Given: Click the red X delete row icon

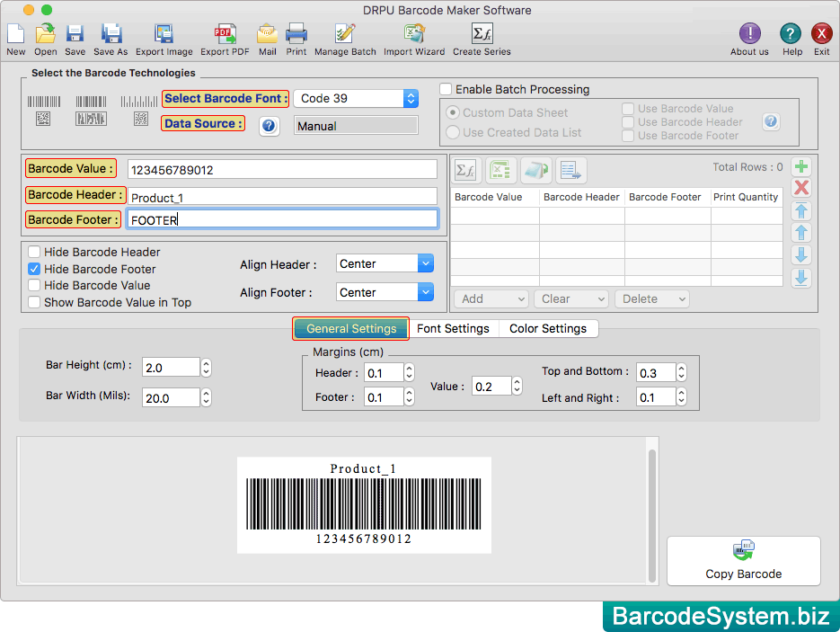Looking at the screenshot, I should pos(801,188).
